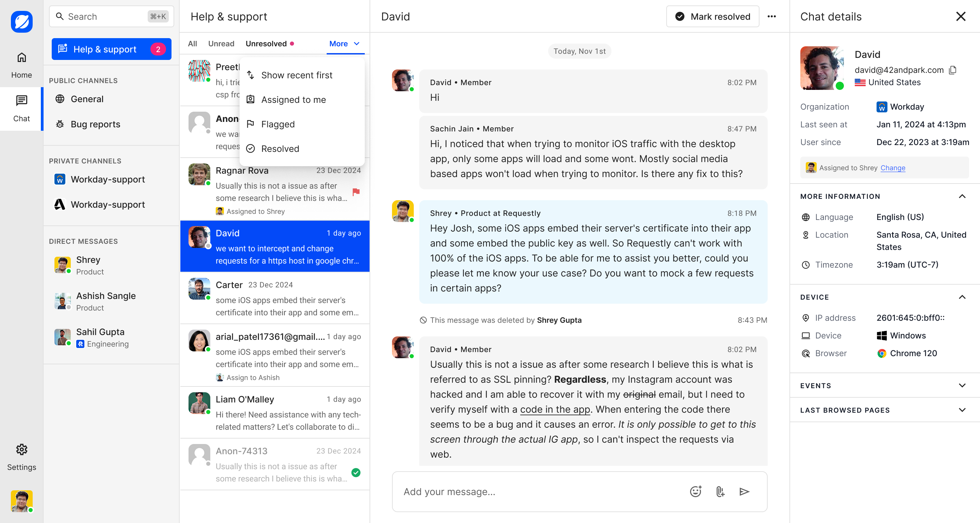This screenshot has width=980, height=523.
Task: Switch to the Unread tab
Action: pos(221,43)
